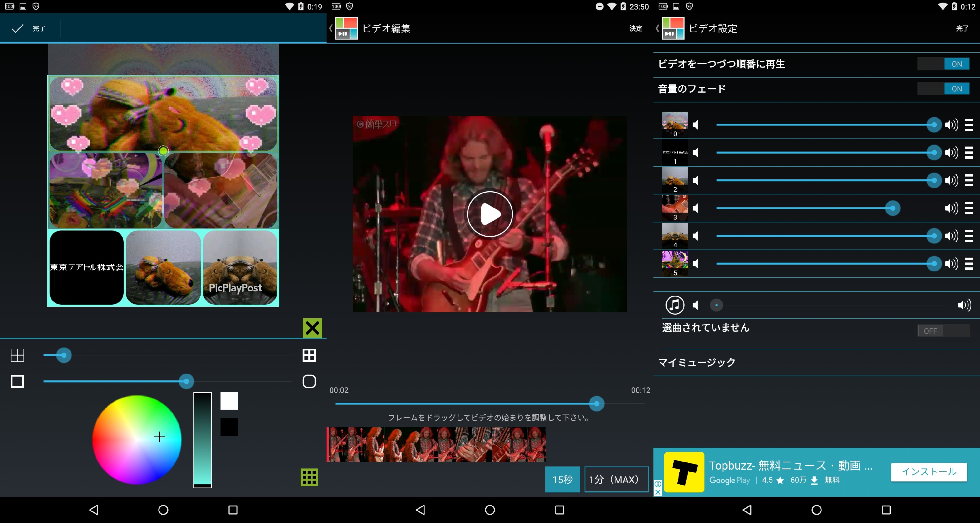Tap the mute speaker icon for video 3
The image size is (980, 523).
696,208
